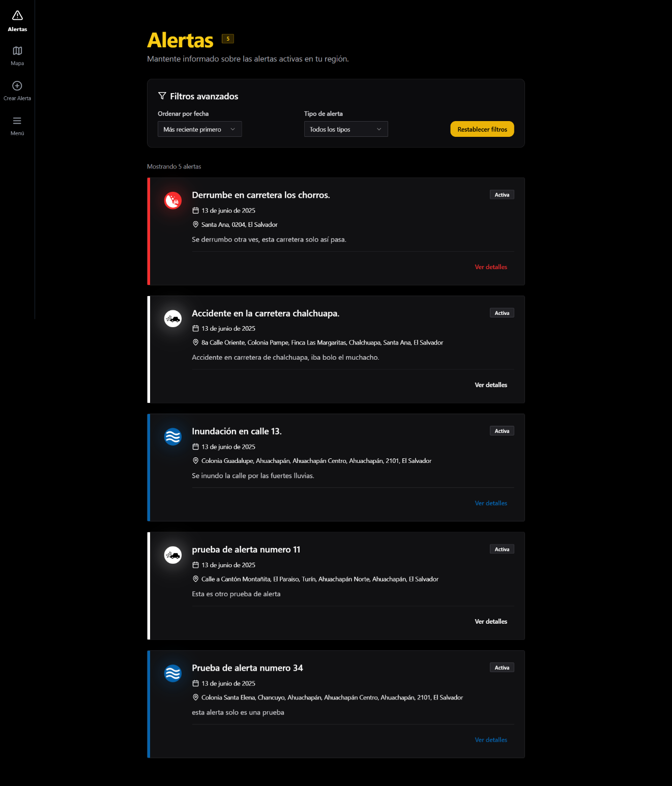Click the Filtros avanzados funnel icon
The height and width of the screenshot is (786, 672).
162,96
